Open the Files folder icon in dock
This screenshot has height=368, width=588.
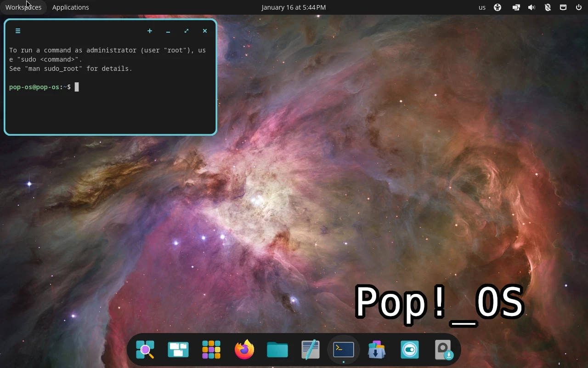click(277, 350)
